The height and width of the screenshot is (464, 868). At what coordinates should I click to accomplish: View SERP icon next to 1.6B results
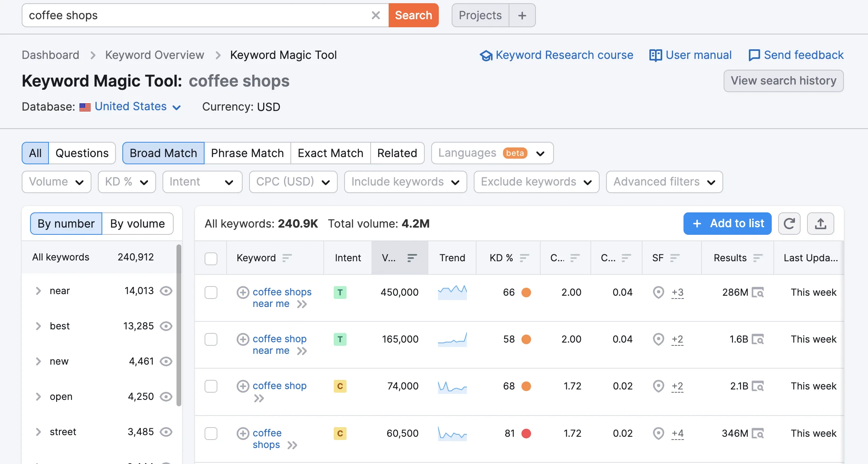coord(758,339)
